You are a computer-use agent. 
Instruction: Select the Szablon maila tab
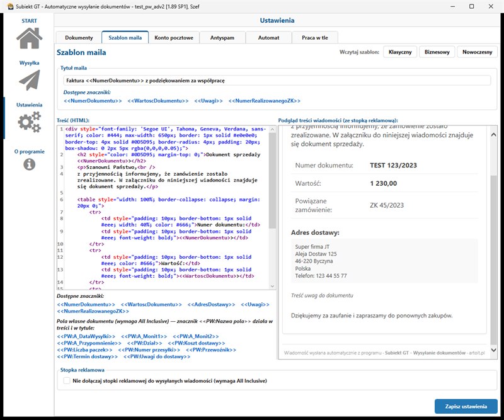125,38
